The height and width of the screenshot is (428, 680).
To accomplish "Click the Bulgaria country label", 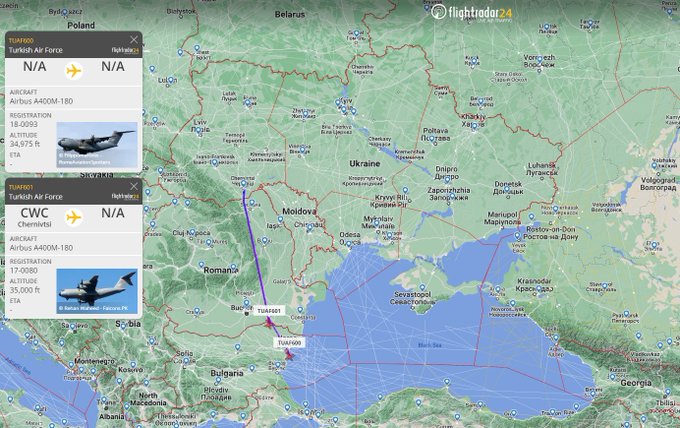I will pyautogui.click(x=227, y=373).
